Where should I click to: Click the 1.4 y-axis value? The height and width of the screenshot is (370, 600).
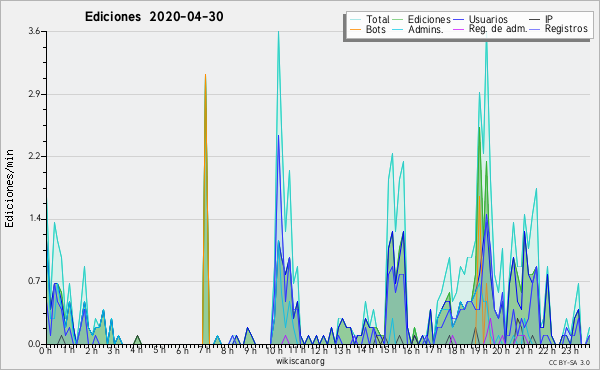tap(34, 219)
